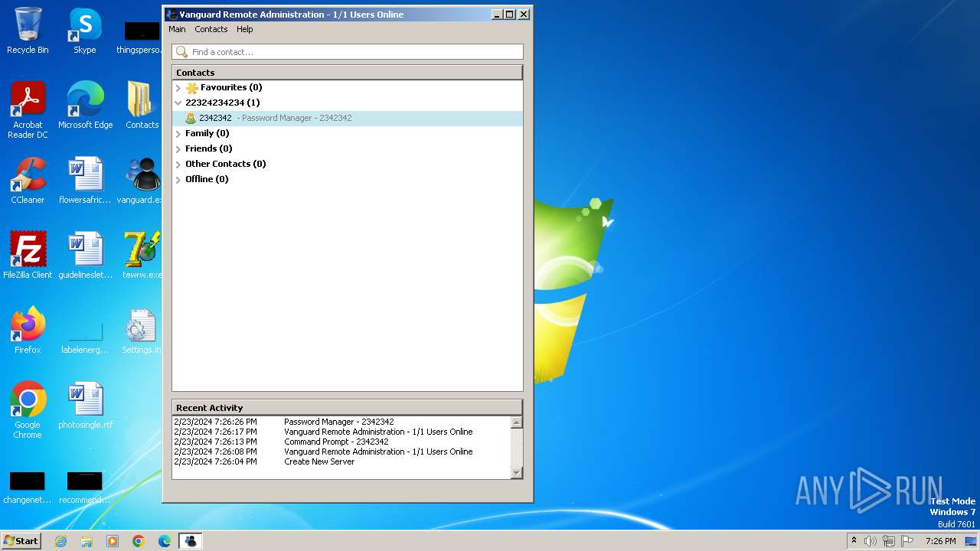Open the tewrw.exe desktop icon

pyautogui.click(x=142, y=256)
